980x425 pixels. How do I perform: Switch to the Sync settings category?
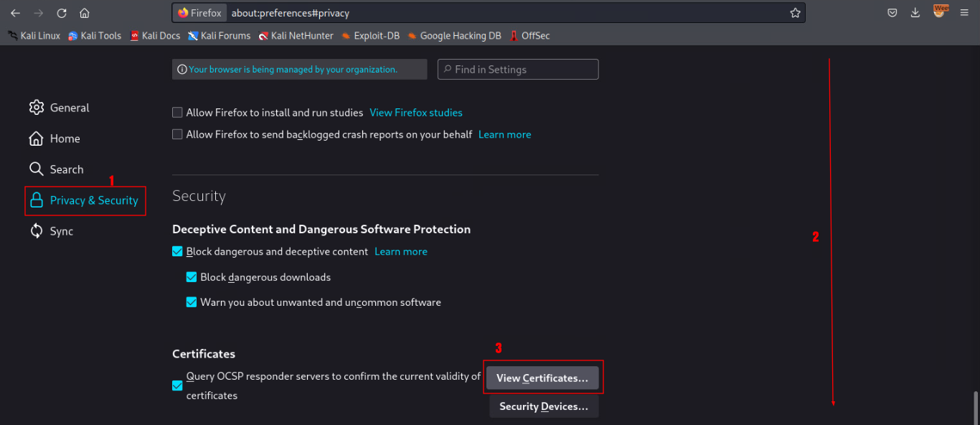[x=52, y=231]
